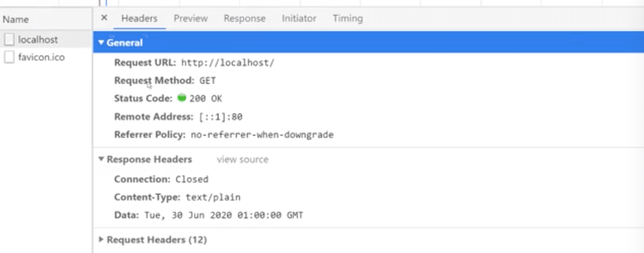Expand the Request Headers (12) section
The height and width of the screenshot is (253, 644).
pyautogui.click(x=101, y=240)
